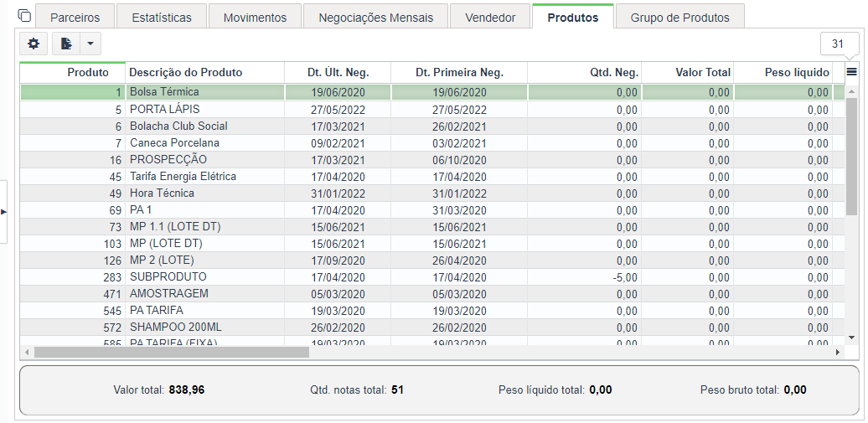The width and height of the screenshot is (868, 423).
Task: Switch to Grupo de Produtos tab
Action: point(679,18)
